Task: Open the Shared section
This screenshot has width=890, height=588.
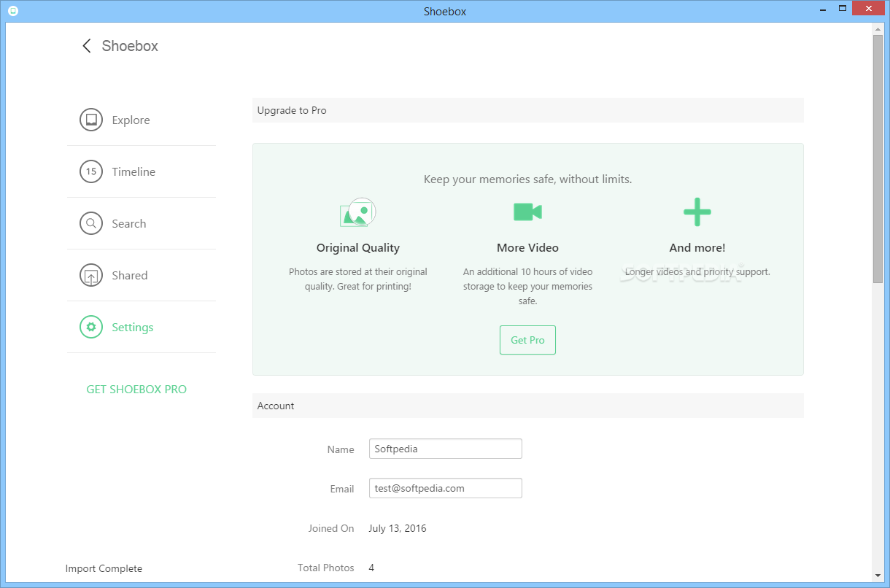Action: 130,276
